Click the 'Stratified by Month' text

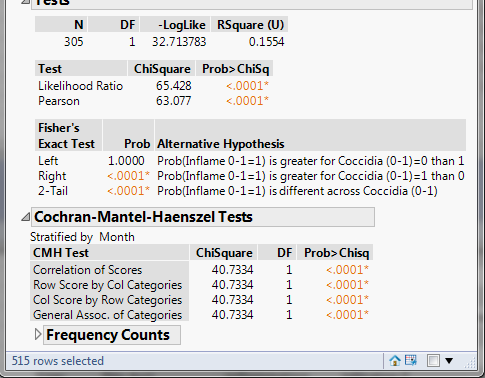(82, 237)
